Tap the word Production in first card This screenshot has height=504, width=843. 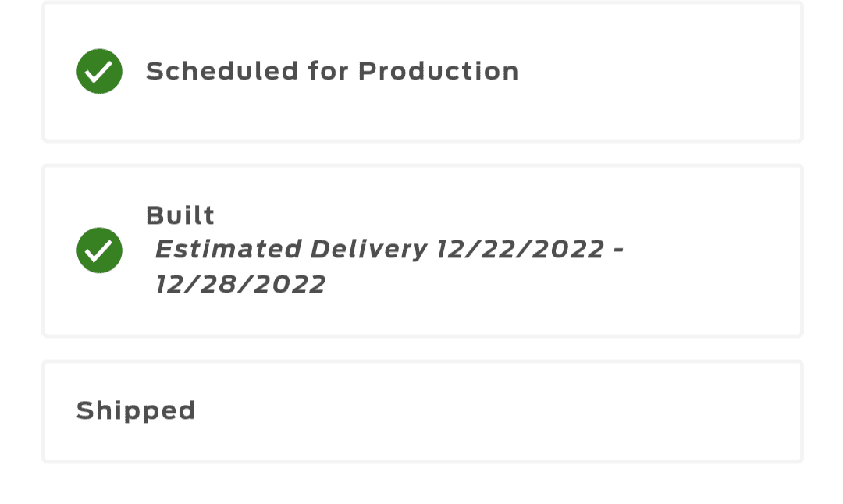439,71
